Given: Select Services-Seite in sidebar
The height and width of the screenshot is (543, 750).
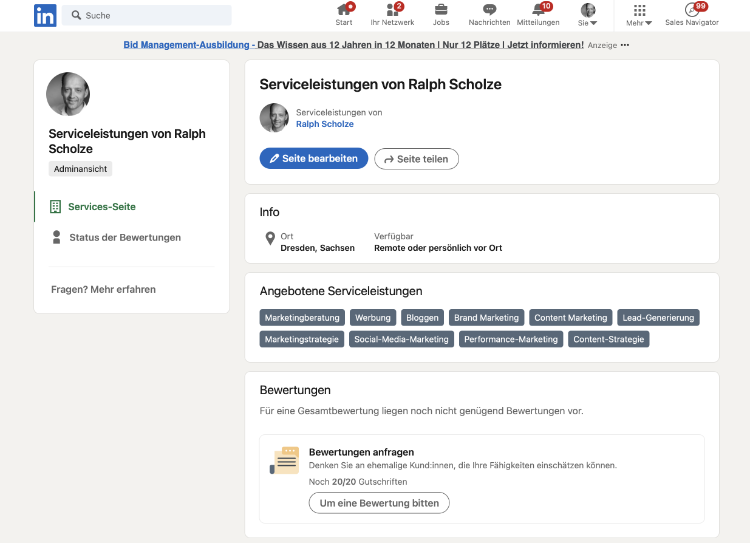Looking at the screenshot, I should [x=101, y=207].
